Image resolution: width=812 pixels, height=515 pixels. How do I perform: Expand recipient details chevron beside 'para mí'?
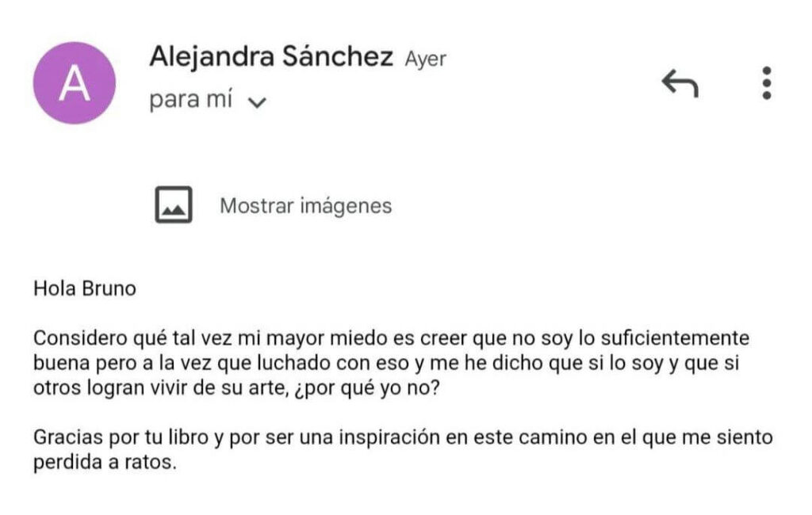[257, 102]
